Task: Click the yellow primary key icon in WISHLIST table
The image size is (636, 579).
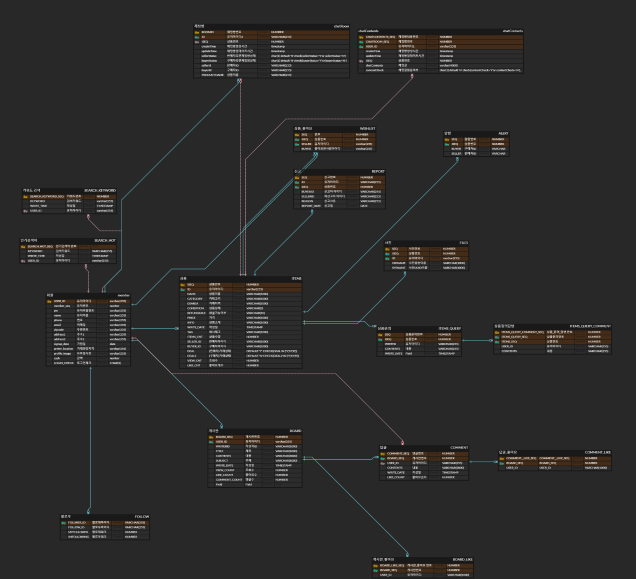Action: coord(297,135)
